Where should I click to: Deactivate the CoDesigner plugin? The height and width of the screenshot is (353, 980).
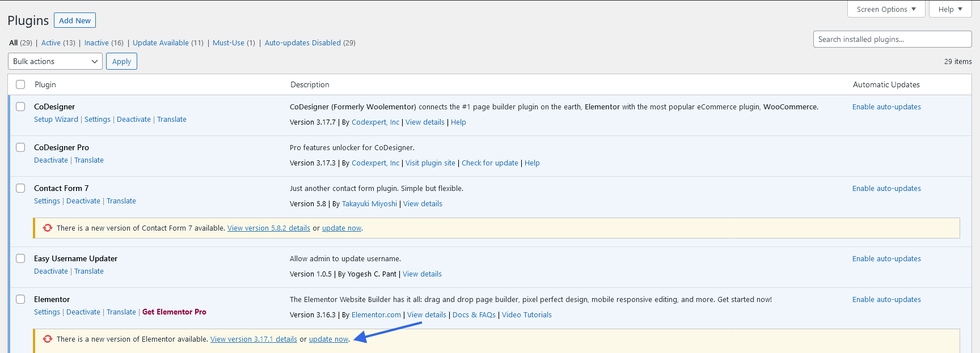point(134,119)
